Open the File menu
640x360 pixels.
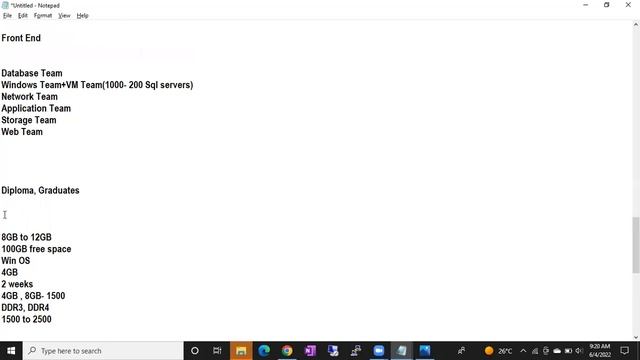pos(7,16)
